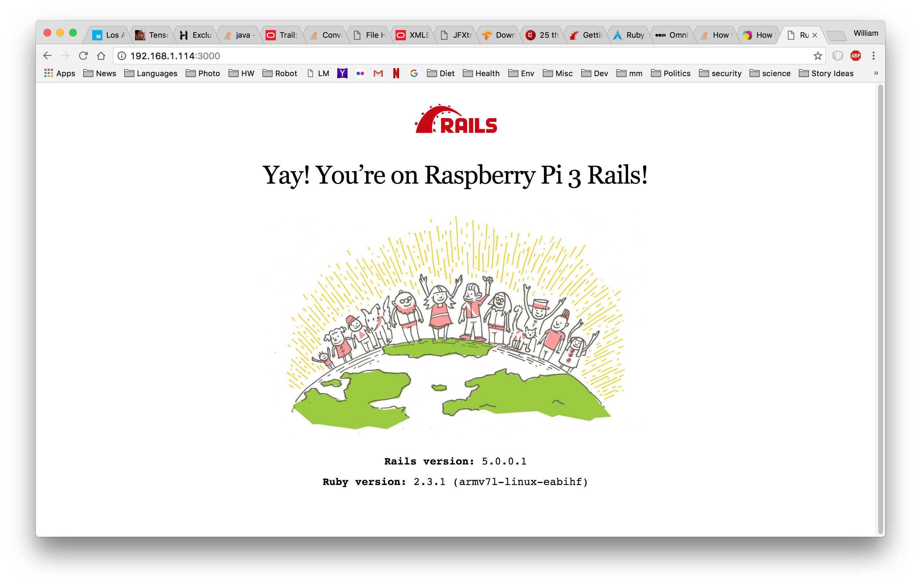The width and height of the screenshot is (921, 588).
Task: Open the Chrome three-dot menu
Action: [874, 56]
